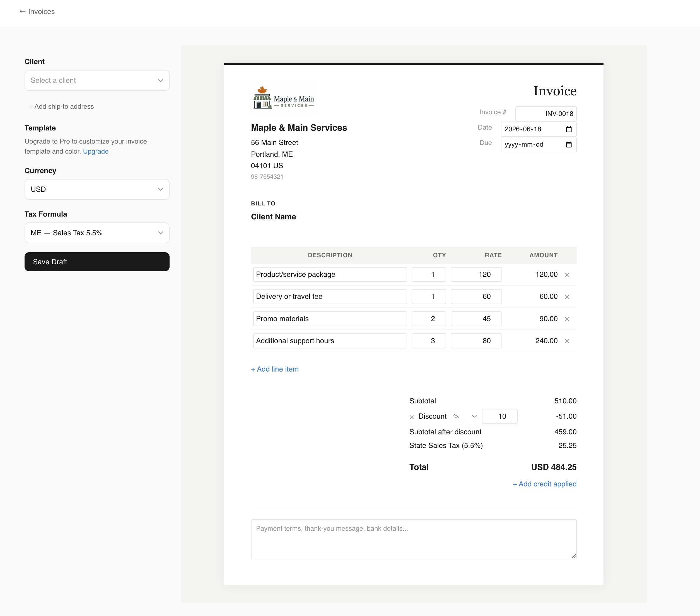700x616 pixels.
Task: Click the Due date yyyy-mm-dd field
Action: point(538,144)
